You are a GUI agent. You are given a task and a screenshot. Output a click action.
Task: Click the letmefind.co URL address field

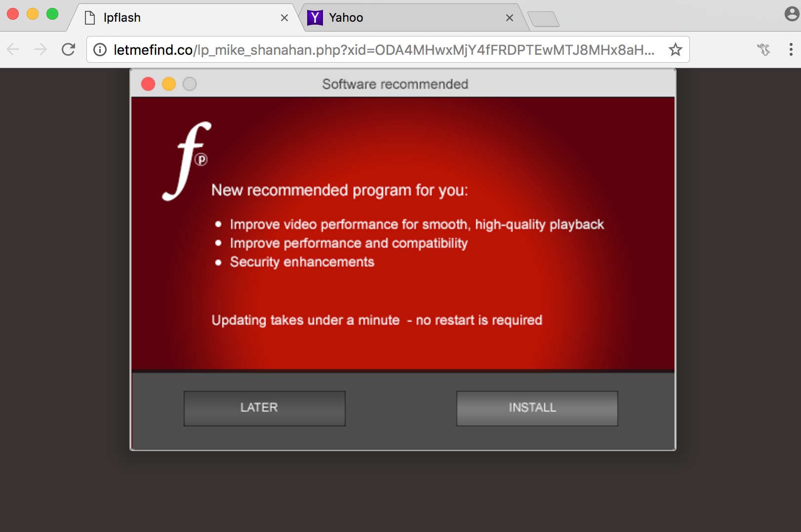[x=383, y=49]
